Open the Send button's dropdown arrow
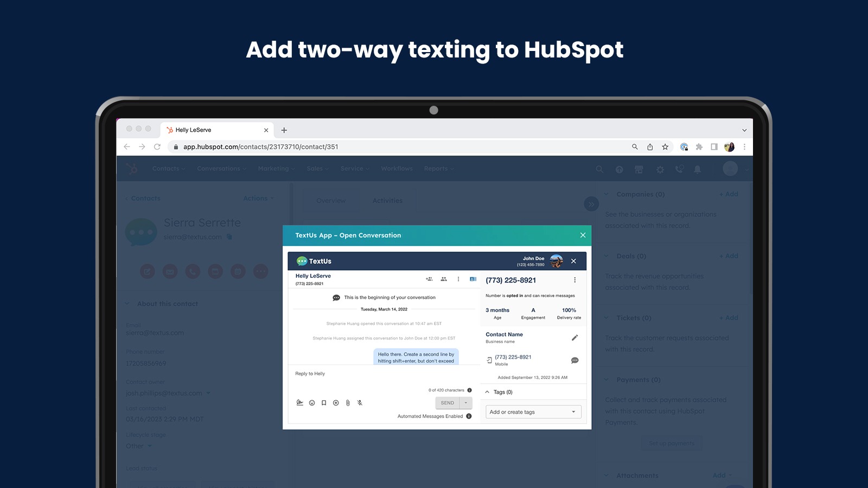868x488 pixels. tap(464, 402)
